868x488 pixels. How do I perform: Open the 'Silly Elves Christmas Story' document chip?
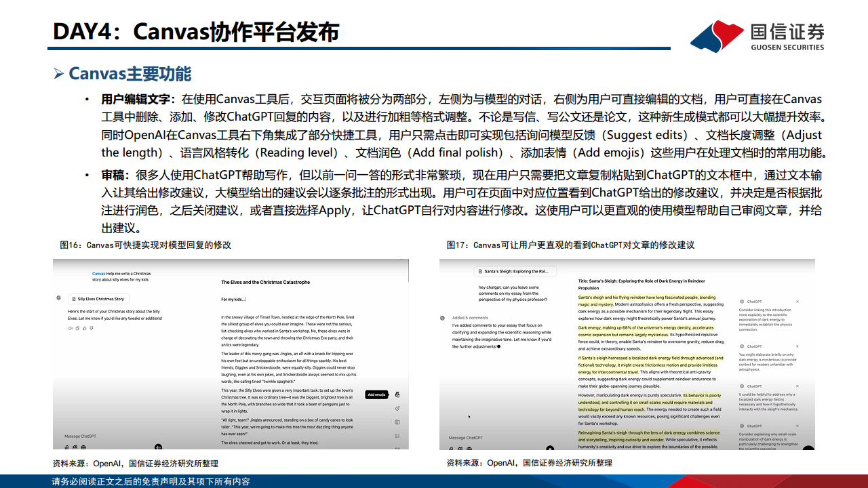[98, 298]
